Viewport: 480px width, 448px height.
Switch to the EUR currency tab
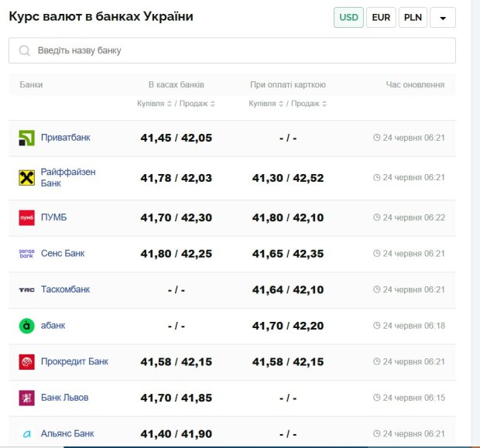pyautogui.click(x=381, y=17)
